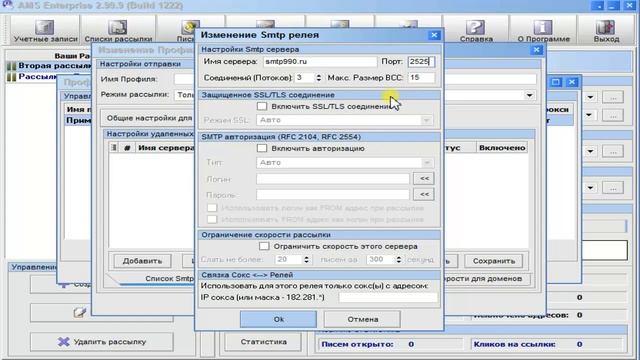Switch to Список Smtp tab
This screenshot has width=640, height=360.
(x=169, y=279)
